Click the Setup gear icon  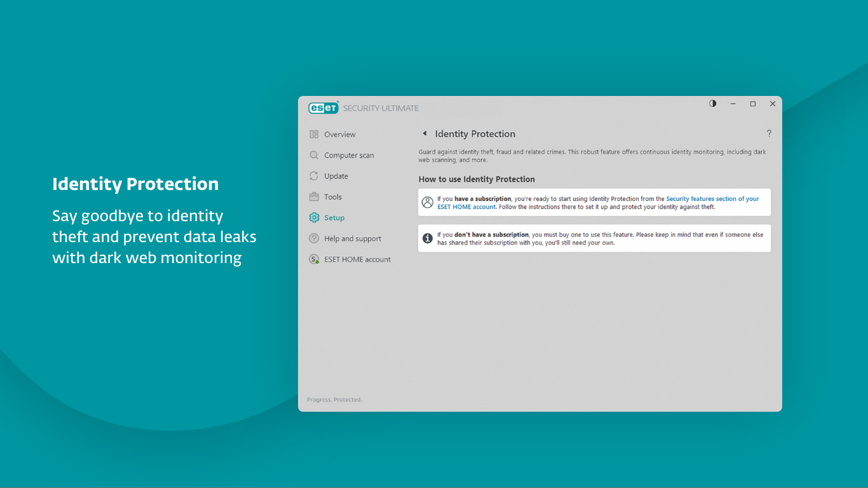[314, 217]
